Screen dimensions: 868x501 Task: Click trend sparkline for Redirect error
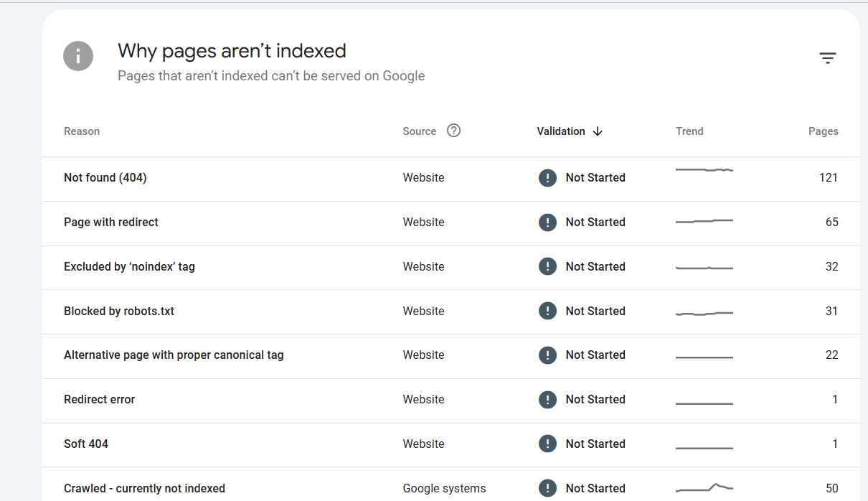coord(704,403)
